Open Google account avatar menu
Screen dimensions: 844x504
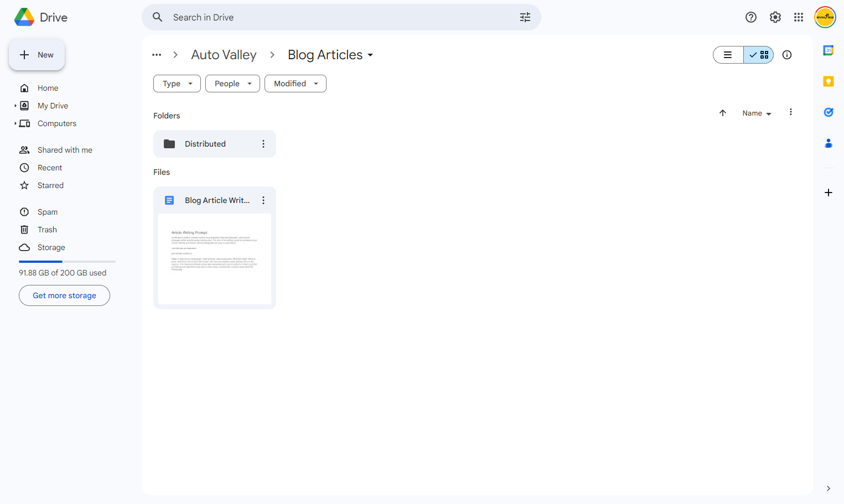coord(825,17)
